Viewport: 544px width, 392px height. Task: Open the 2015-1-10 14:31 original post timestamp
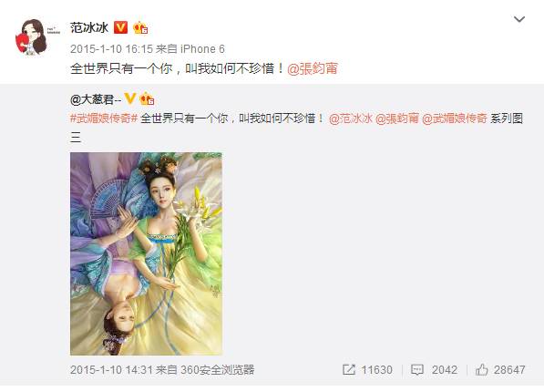110,370
